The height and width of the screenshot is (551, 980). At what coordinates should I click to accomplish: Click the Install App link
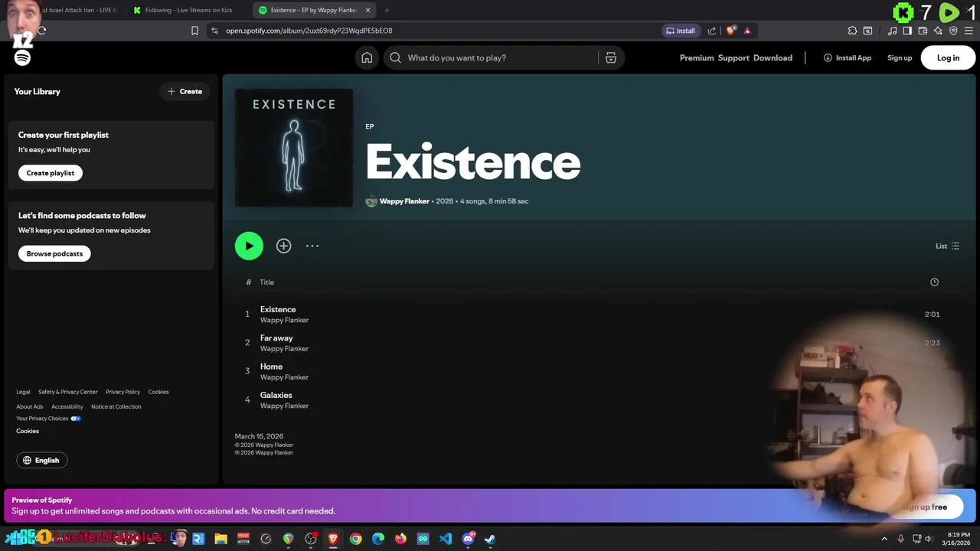pos(848,58)
